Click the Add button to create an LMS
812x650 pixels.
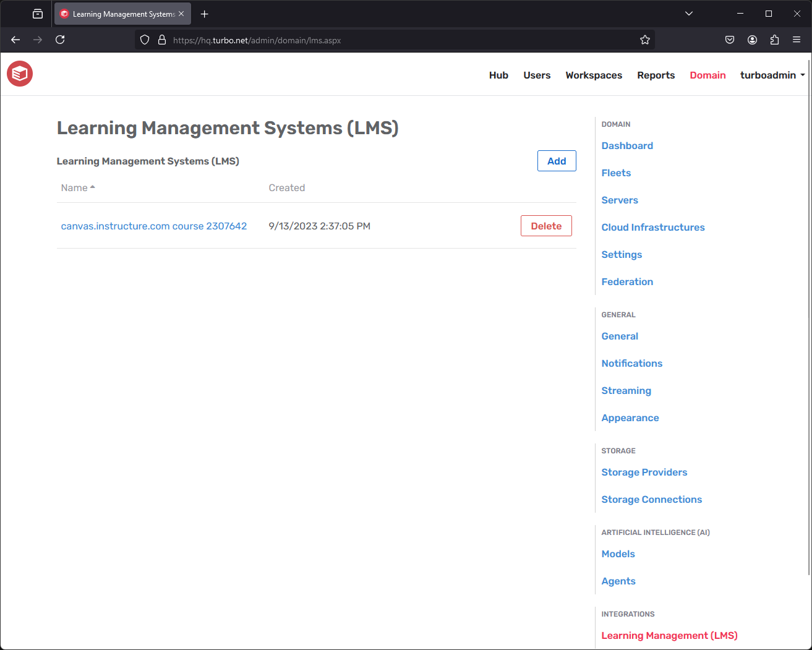coord(556,161)
